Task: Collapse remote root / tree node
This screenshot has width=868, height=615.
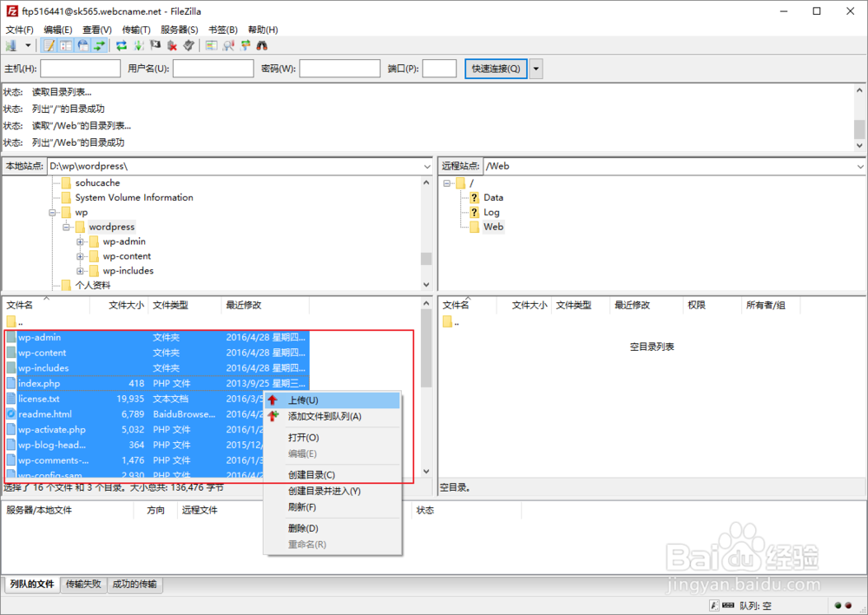Action: click(x=447, y=183)
